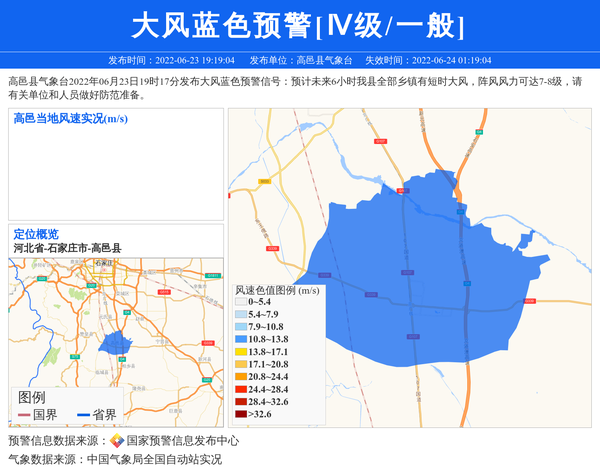Click the 定位概览 panel heading
Image resolution: width=600 pixels, height=471 pixels.
pos(36,234)
